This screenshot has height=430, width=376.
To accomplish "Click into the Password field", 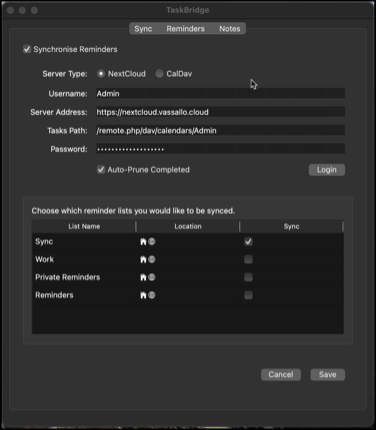I will [x=220, y=149].
